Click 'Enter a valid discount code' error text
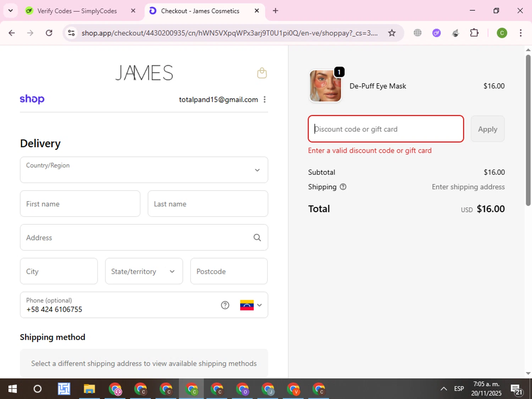 click(370, 150)
